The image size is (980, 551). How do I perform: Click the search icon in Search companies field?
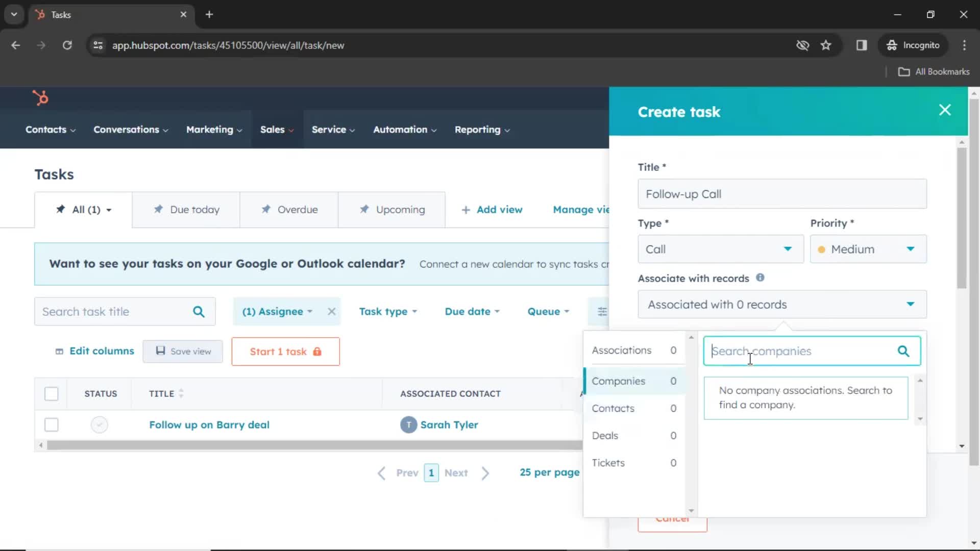904,350
